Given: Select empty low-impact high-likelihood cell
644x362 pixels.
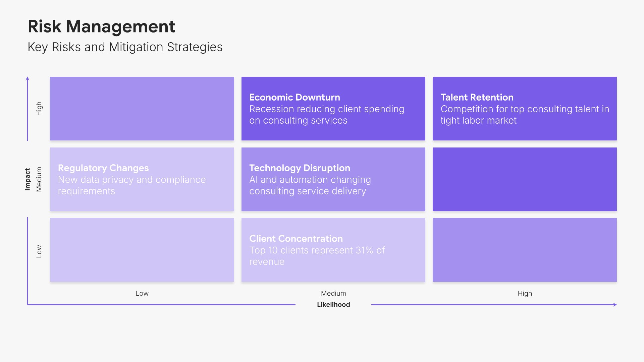Looking at the screenshot, I should pyautogui.click(x=525, y=250).
